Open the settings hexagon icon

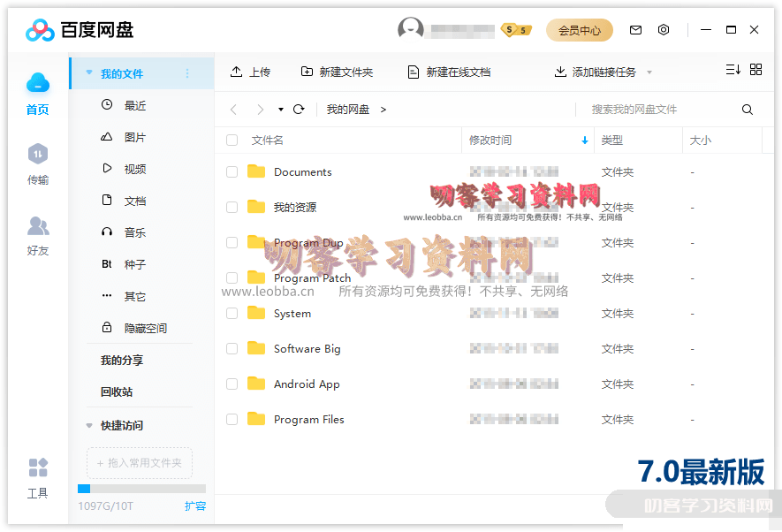pyautogui.click(x=664, y=30)
